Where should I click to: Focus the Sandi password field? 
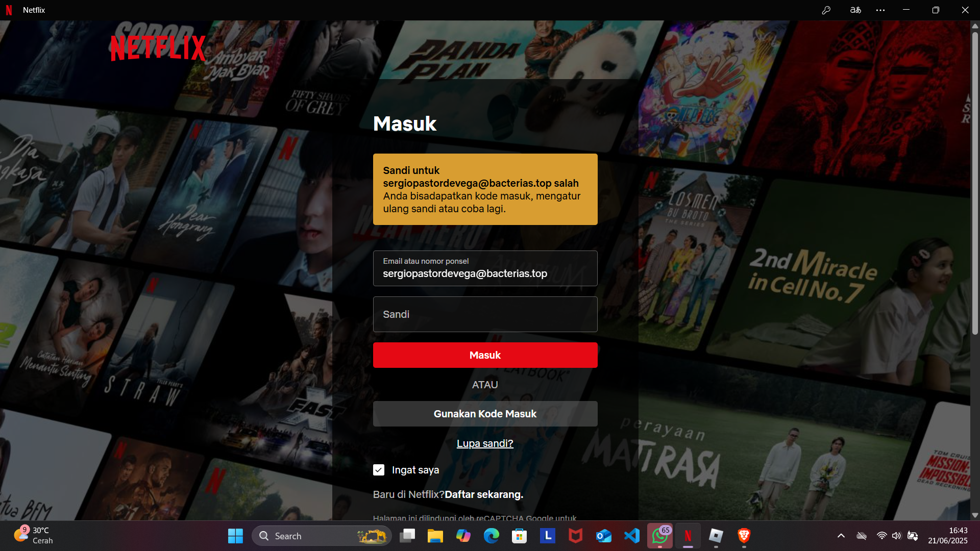pyautogui.click(x=485, y=314)
